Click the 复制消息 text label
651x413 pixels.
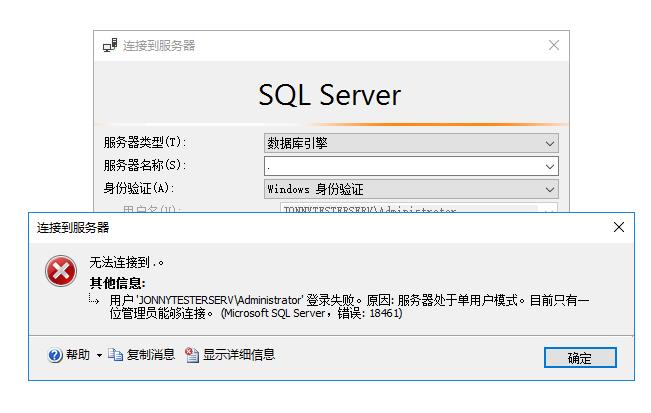click(151, 355)
